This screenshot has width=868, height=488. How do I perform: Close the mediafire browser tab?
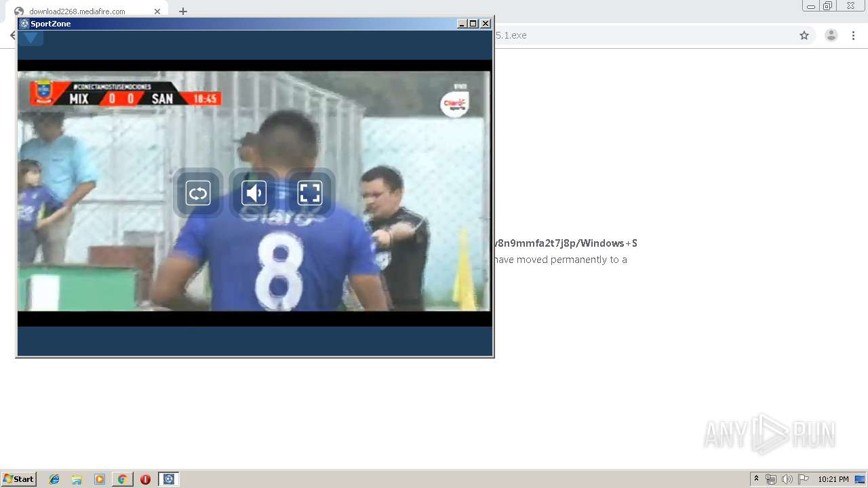click(157, 12)
